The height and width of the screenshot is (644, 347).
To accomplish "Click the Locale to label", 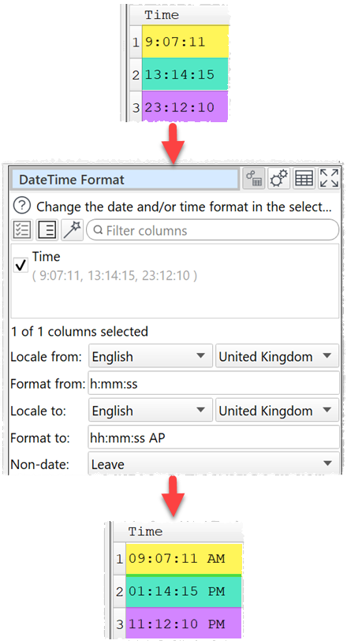I will pos(38,411).
